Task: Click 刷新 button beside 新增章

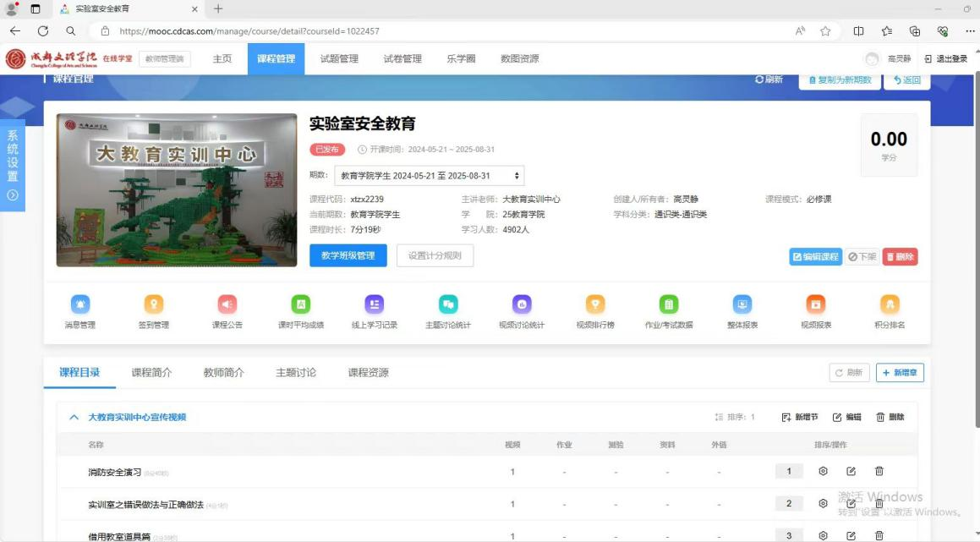Action: coord(850,373)
